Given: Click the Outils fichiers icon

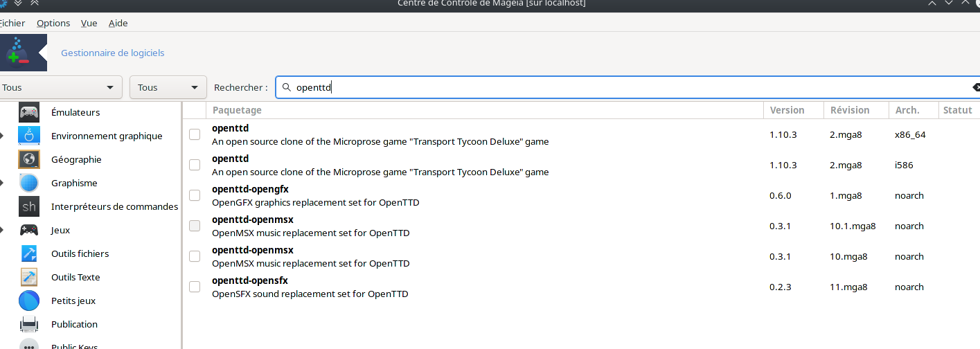Looking at the screenshot, I should [29, 253].
